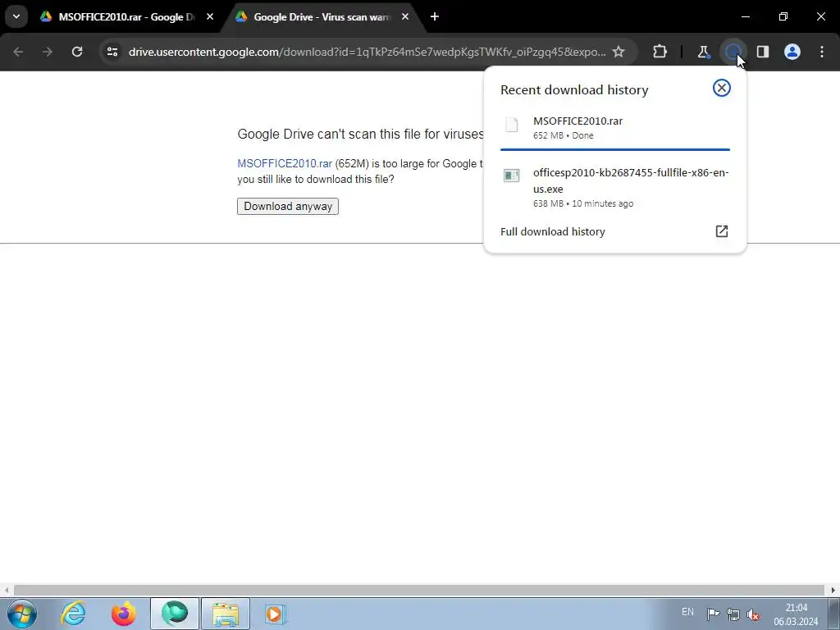Close the Virus scan warning tab
Screen dimensions: 840x630
pos(405,17)
